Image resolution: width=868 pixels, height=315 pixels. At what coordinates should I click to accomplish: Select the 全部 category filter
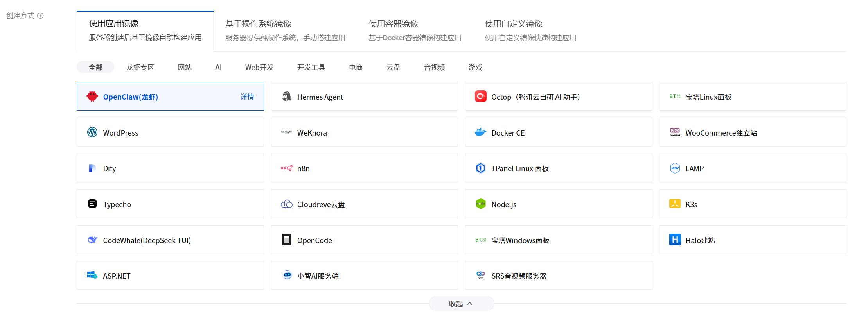click(95, 67)
